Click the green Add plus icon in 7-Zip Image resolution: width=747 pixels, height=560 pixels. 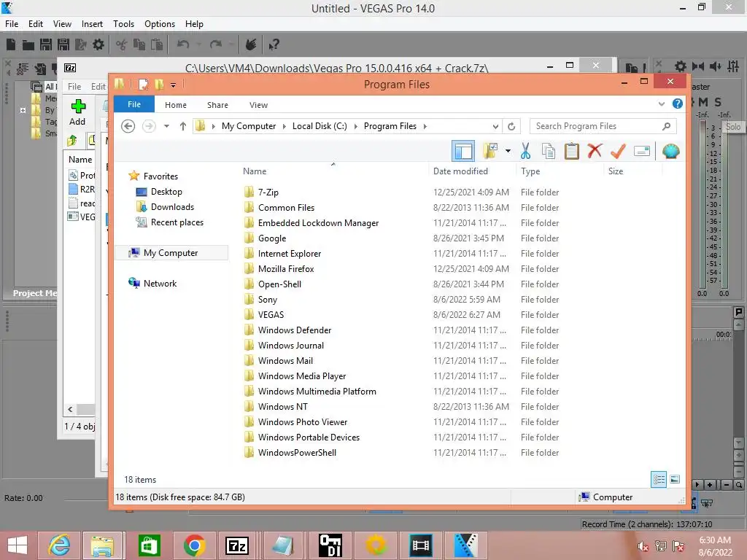point(78,106)
